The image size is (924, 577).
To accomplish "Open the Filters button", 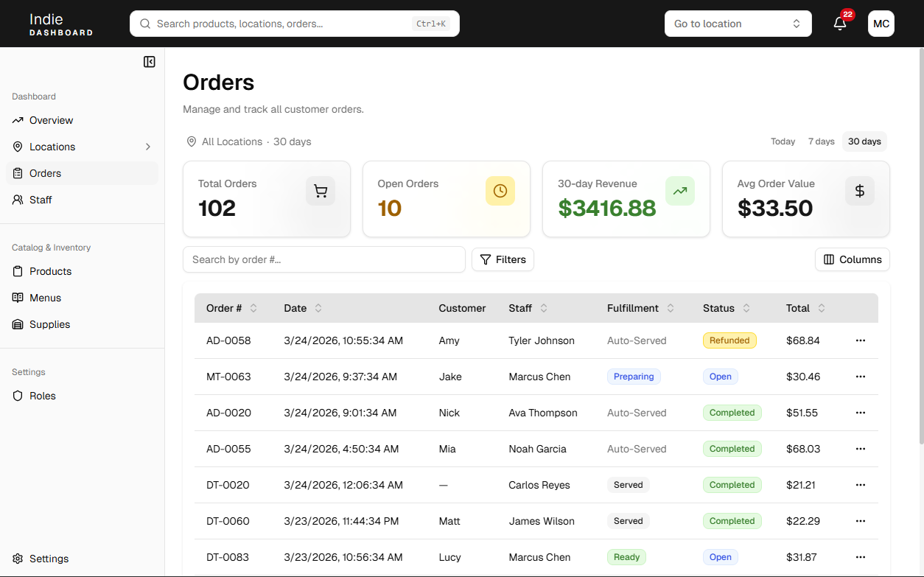I will click(x=503, y=259).
